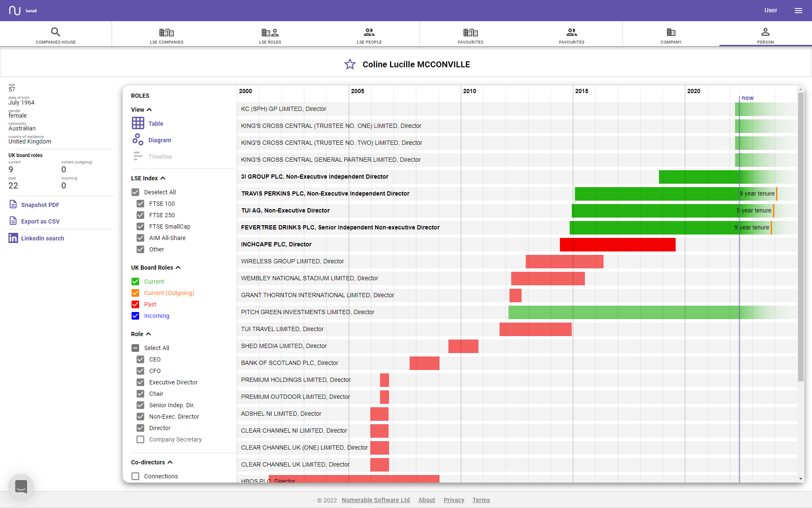
Task: Open the hamburger menu icon
Action: point(798,11)
